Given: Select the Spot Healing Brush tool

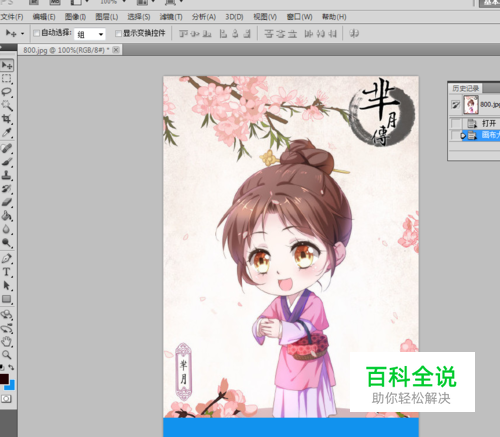Looking at the screenshot, I should [7, 148].
